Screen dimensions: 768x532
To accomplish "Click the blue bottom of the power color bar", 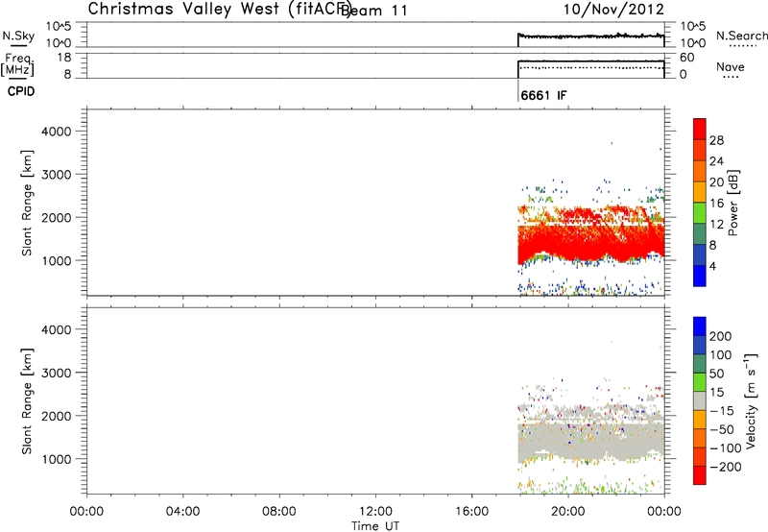I will (x=700, y=276).
